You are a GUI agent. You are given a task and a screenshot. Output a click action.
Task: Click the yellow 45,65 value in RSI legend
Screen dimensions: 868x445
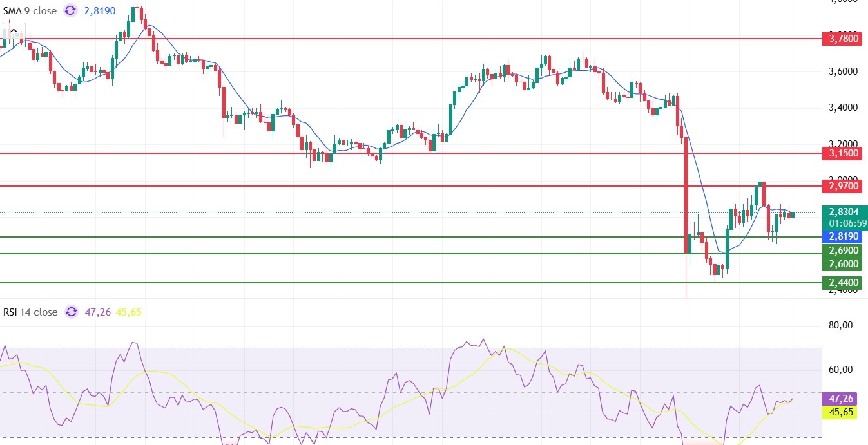pyautogui.click(x=128, y=312)
